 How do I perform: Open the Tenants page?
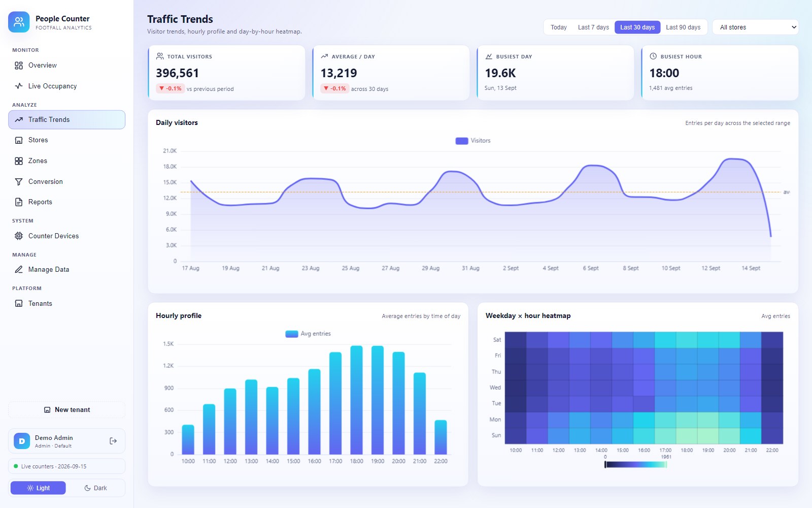(66, 303)
